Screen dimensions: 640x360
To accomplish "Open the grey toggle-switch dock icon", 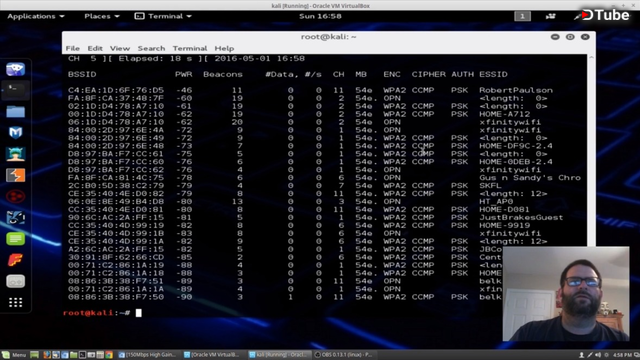I will pos(16,281).
